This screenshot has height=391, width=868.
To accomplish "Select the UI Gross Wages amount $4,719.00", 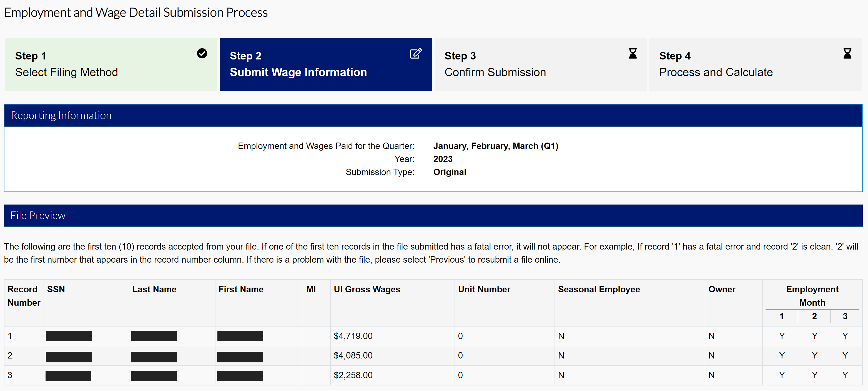I will click(x=353, y=336).
